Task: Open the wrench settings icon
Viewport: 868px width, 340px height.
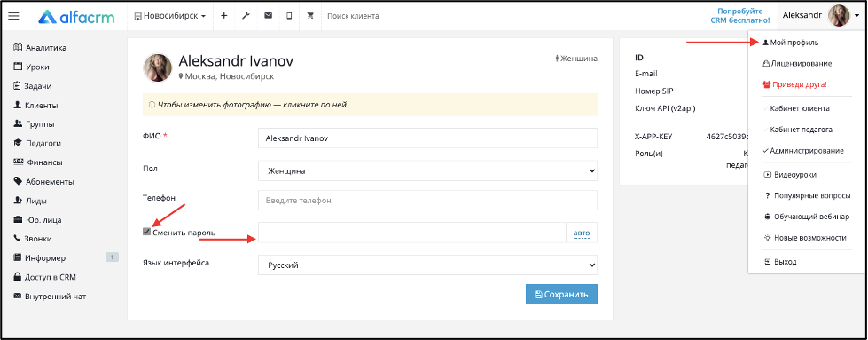Action: click(x=246, y=16)
